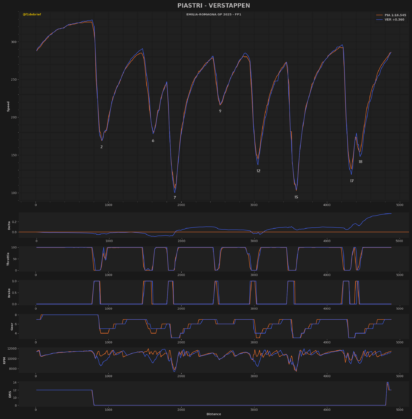Click corner label 12 on speed trace

(x=258, y=171)
